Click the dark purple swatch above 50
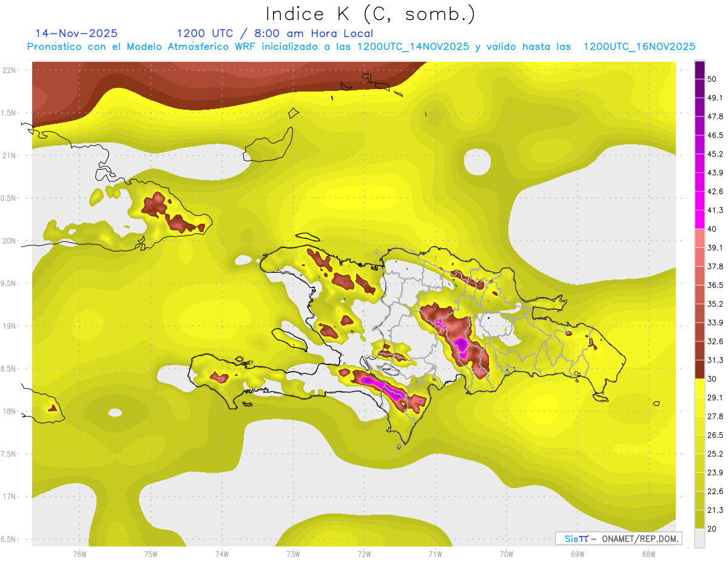 700,70
